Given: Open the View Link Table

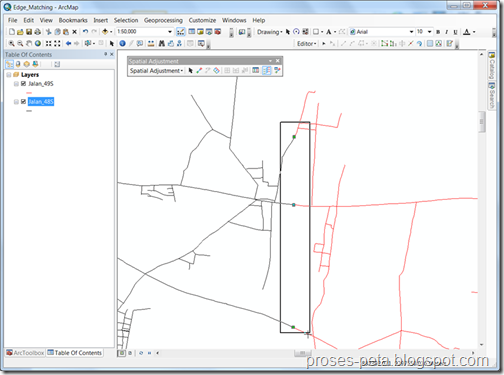Looking at the screenshot, I should coord(255,70).
